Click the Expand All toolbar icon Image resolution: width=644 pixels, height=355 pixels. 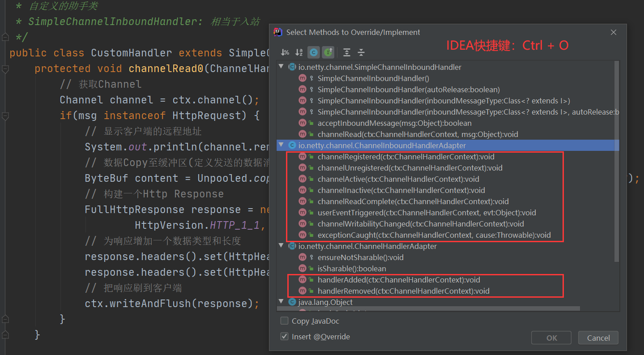coord(346,52)
